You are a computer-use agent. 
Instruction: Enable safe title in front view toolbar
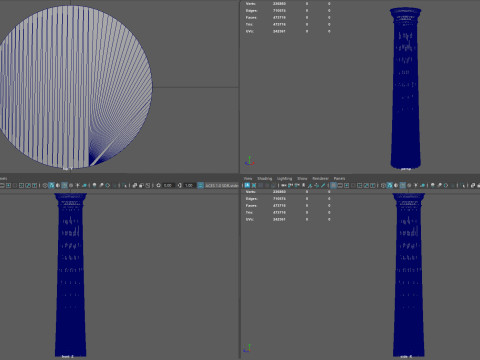(34, 185)
